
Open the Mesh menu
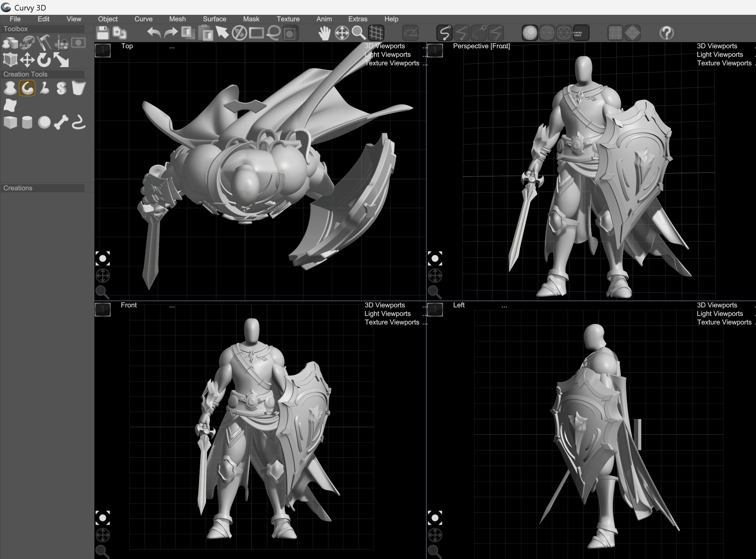pos(177,19)
